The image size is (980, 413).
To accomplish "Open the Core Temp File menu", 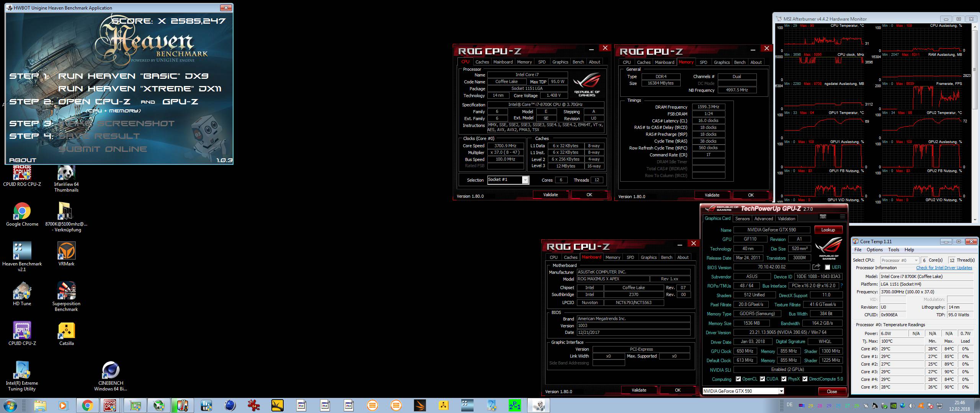I will coord(858,250).
